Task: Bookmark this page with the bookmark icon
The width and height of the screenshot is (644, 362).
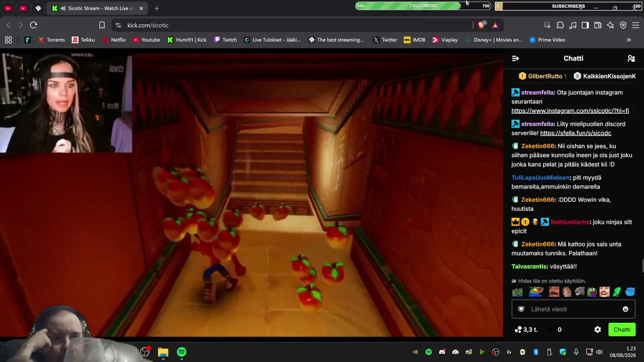Action: 102,25
